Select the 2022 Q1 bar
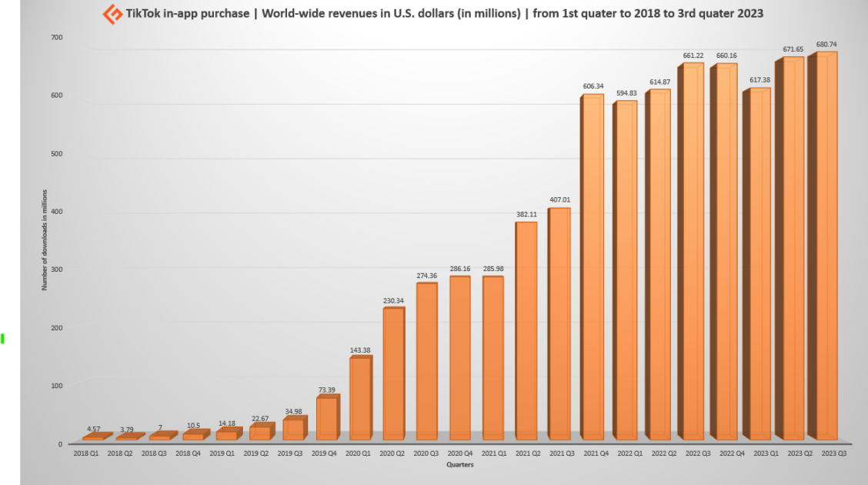 (625, 271)
